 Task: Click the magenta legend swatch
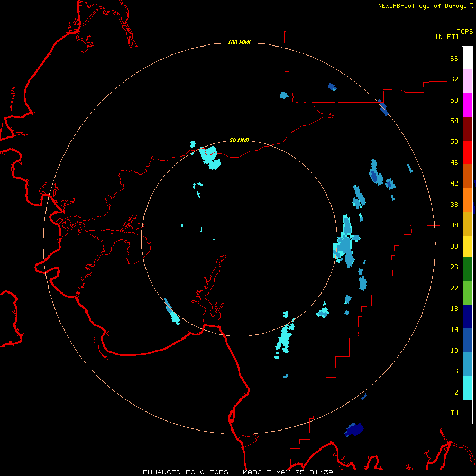tap(467, 105)
